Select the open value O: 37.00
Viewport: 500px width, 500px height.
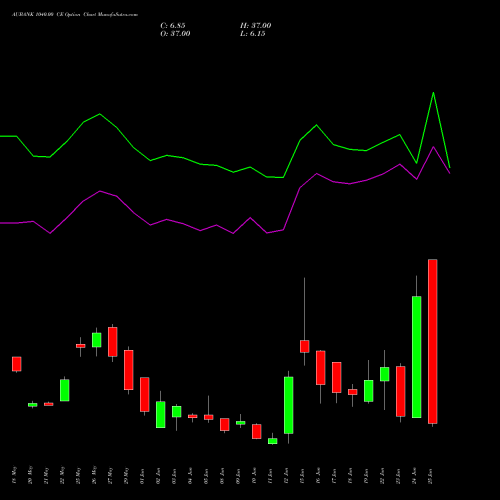coord(175,34)
